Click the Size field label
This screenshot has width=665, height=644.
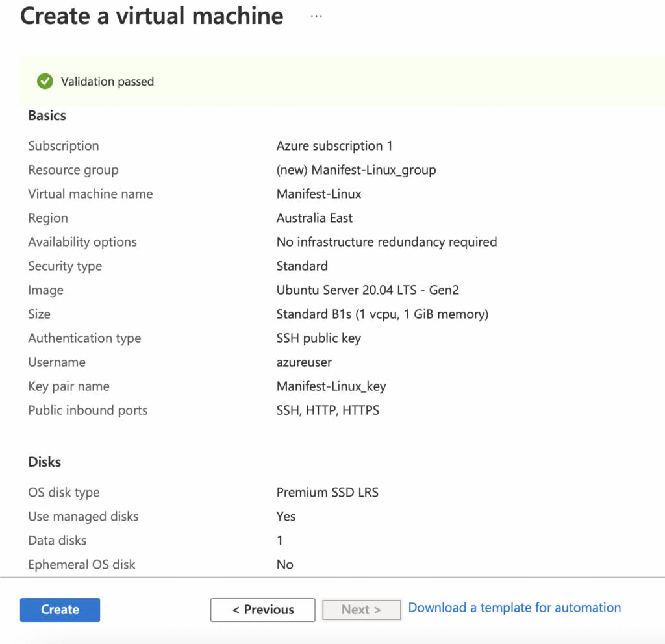[39, 314]
